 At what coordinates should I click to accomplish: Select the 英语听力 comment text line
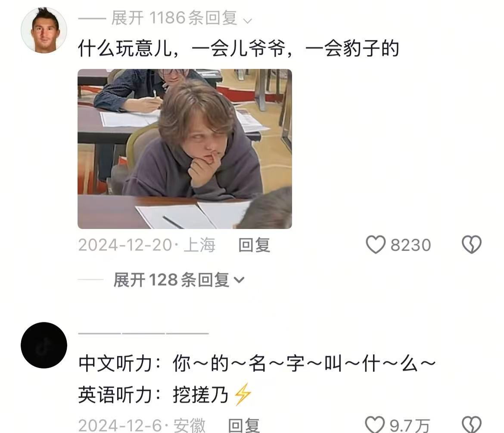(x=165, y=395)
